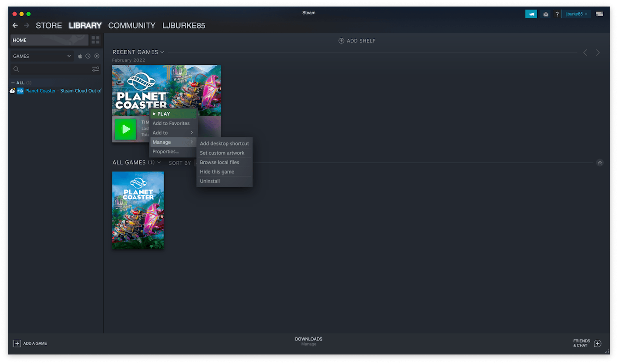
Task: Select the Planet Coaster poster under All Games
Action: (137, 210)
